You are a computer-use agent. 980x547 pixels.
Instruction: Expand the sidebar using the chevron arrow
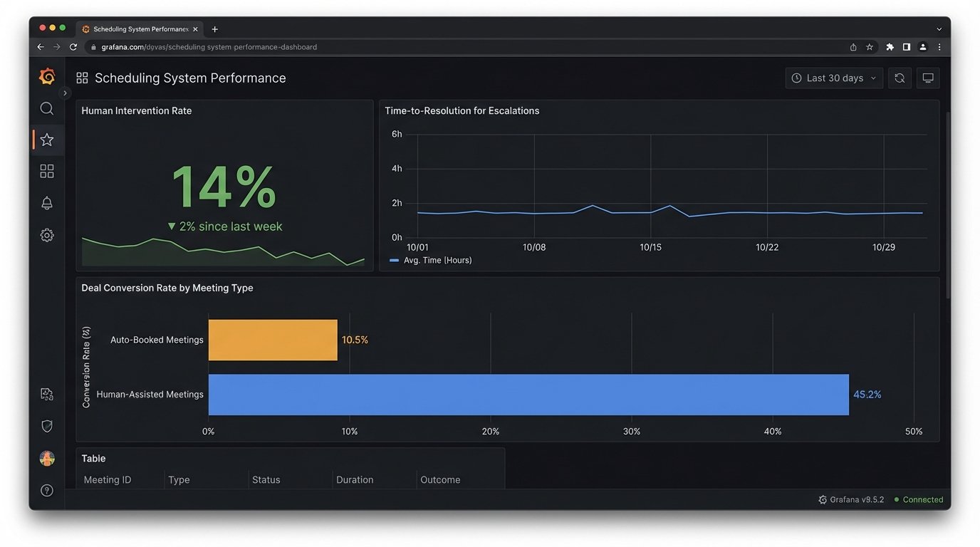tap(65, 93)
